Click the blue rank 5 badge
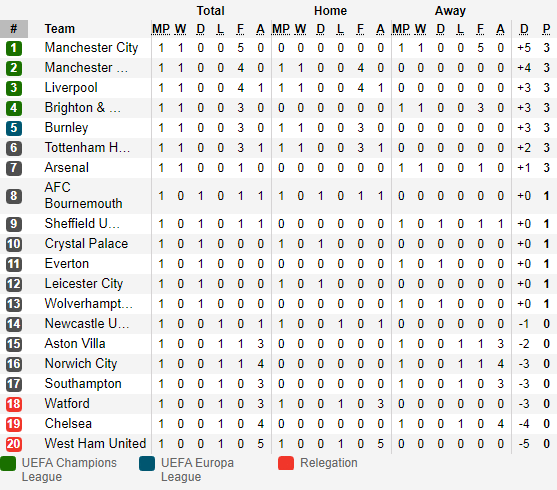This screenshot has width=557, height=490. click(14, 128)
